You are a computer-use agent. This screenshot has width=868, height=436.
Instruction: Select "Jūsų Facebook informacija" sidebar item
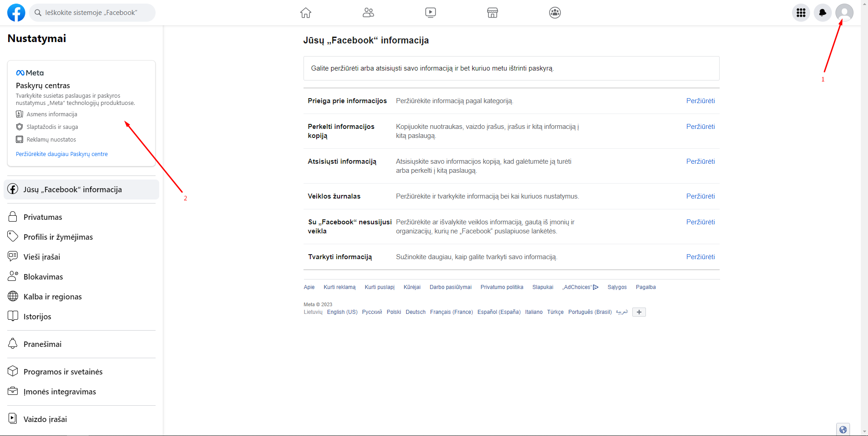pyautogui.click(x=81, y=190)
